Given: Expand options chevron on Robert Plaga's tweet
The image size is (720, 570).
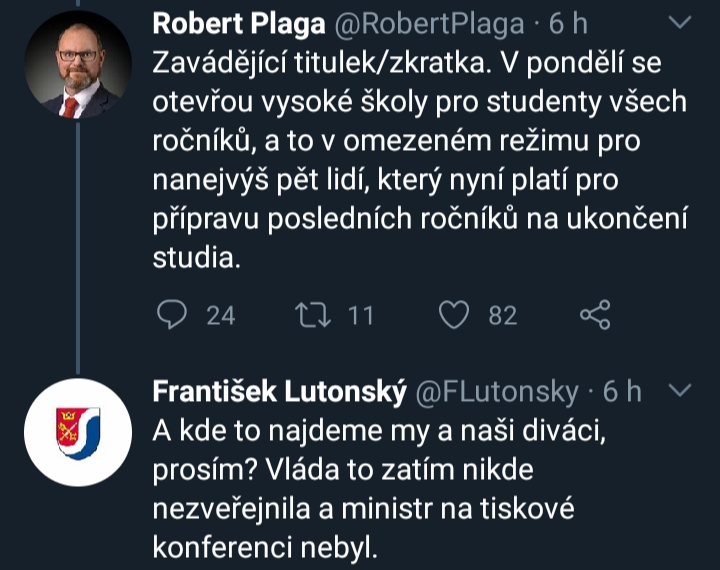Looking at the screenshot, I should 680,22.
